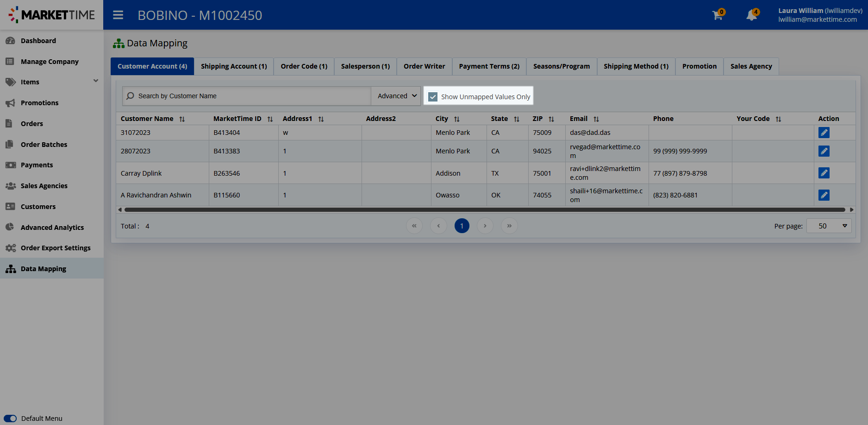Edit the Carray Dplink customer row
Screen dimensions: 868x425
[824, 173]
